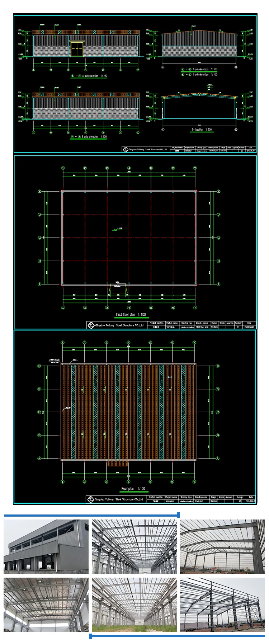The width and height of the screenshot is (269, 644).
Task: Open the top-right open steel frame photo
Action: [x=222, y=546]
